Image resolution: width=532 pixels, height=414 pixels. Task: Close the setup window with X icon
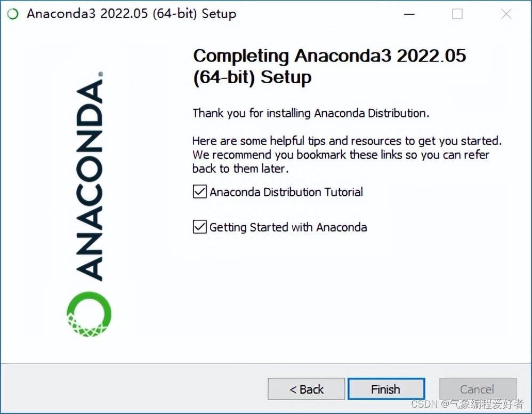pos(506,14)
